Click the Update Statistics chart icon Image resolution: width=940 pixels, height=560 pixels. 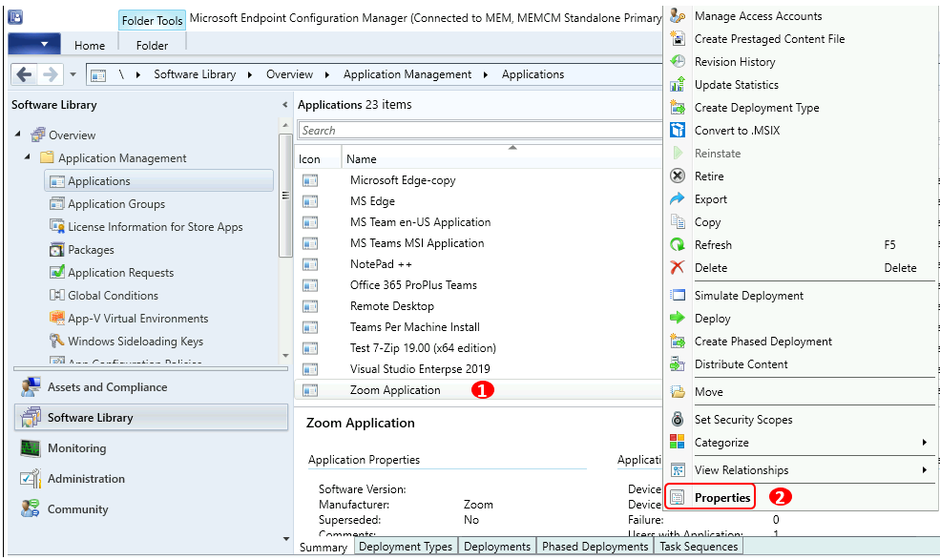678,85
